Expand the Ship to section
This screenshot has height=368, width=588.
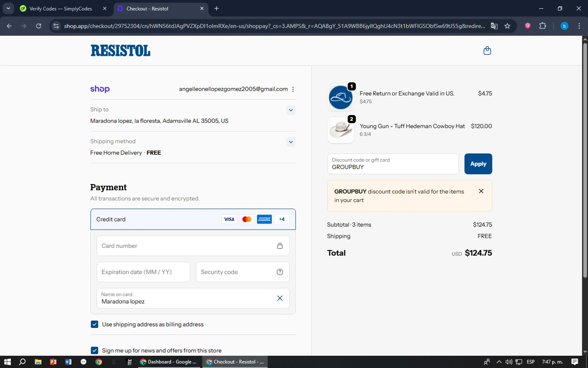[x=291, y=110]
